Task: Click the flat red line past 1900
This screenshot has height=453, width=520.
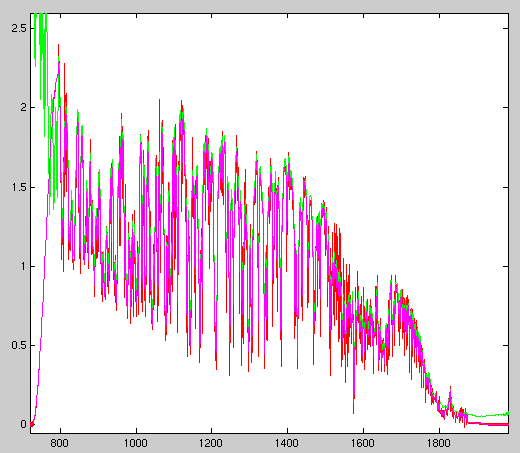Action: (488, 424)
